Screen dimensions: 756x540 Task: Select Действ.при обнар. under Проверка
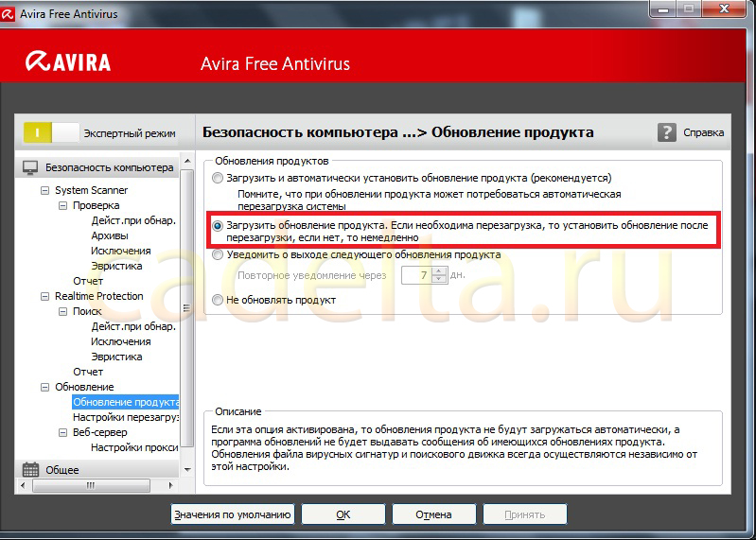coord(133,220)
